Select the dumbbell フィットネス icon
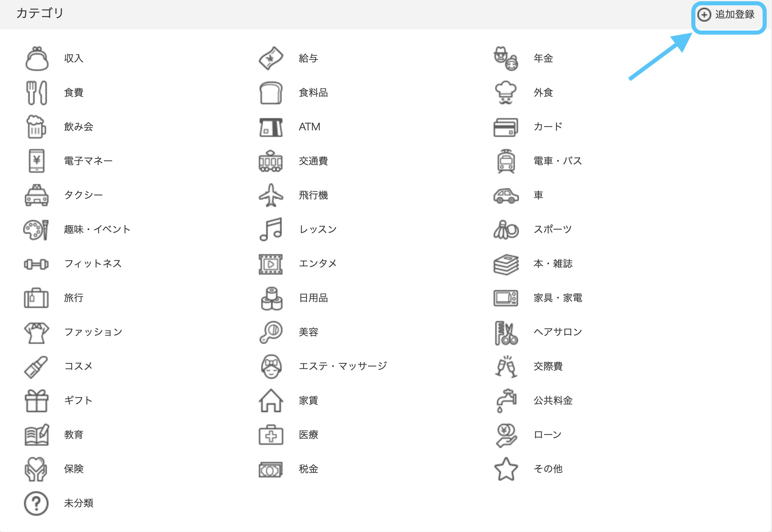This screenshot has height=532, width=772. coord(37,264)
